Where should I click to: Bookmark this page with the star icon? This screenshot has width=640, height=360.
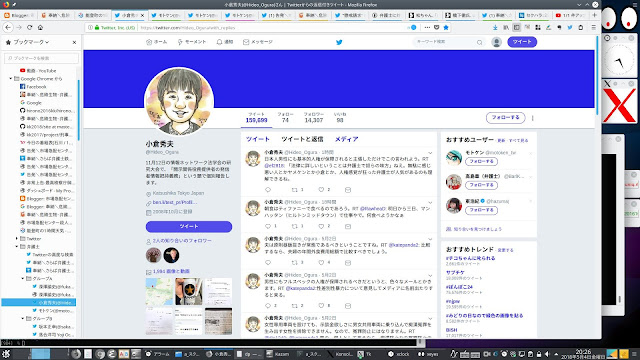446,27
